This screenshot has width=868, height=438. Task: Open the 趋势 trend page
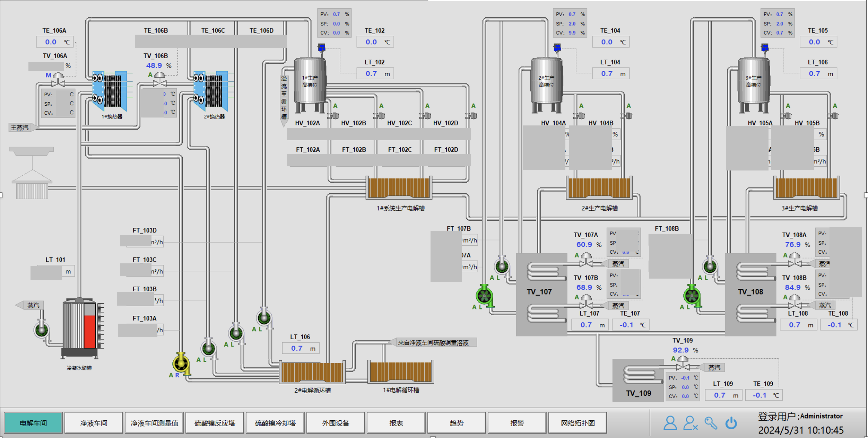(x=456, y=423)
